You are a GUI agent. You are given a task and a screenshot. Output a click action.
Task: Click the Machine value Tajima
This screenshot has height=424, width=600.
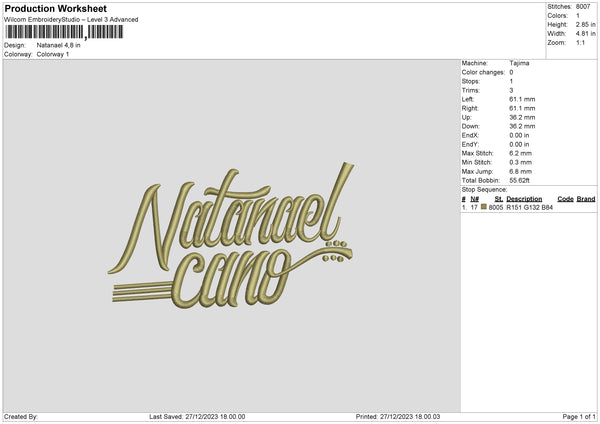[520, 63]
